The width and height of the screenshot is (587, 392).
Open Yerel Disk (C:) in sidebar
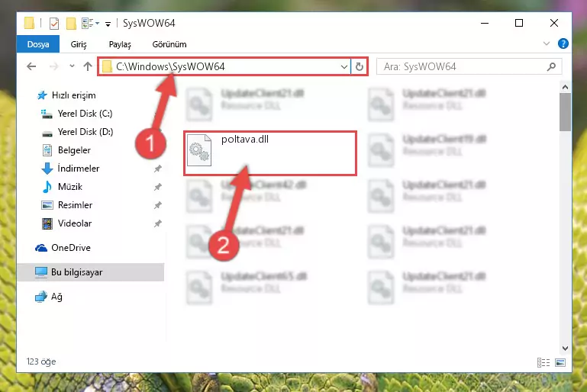(x=85, y=114)
